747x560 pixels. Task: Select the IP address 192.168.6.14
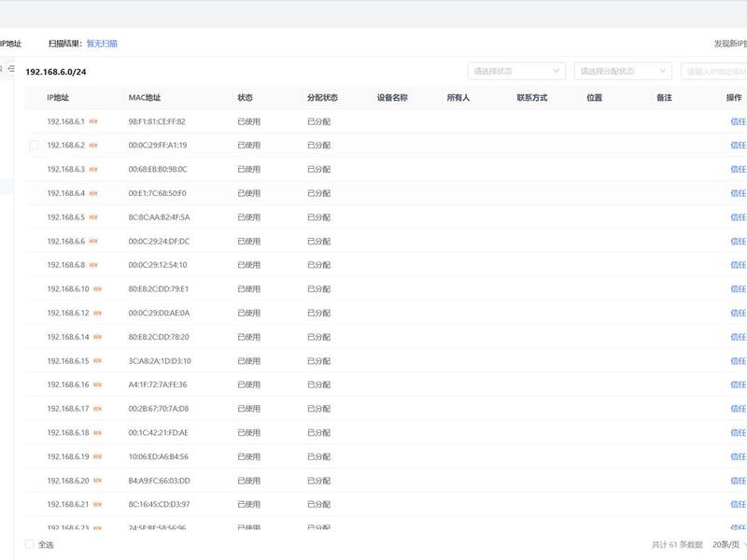[x=67, y=337]
